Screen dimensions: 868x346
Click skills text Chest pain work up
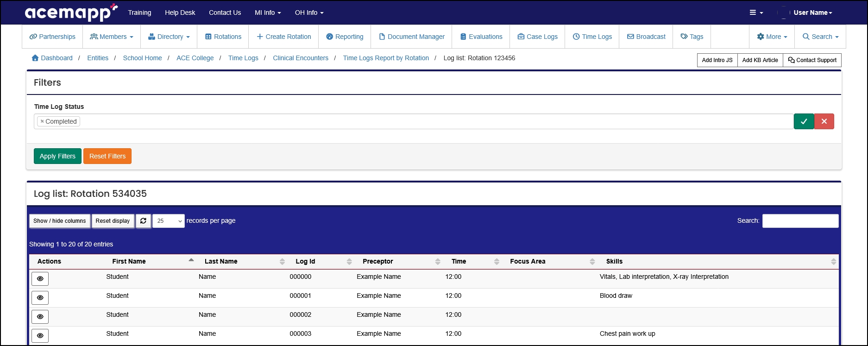pyautogui.click(x=628, y=333)
